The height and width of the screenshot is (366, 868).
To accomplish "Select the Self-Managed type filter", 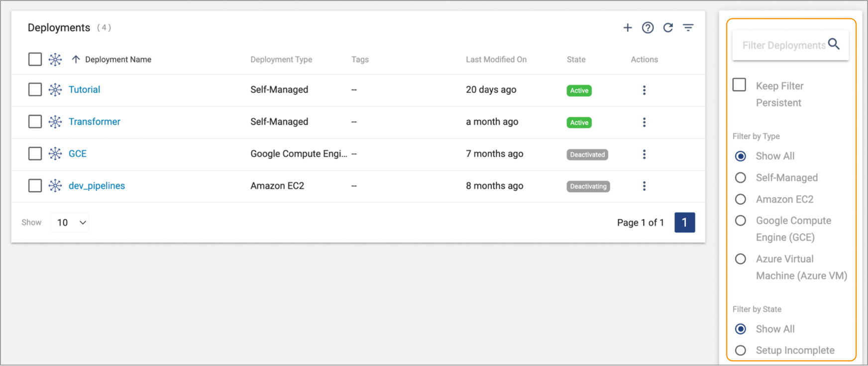I will [x=741, y=178].
